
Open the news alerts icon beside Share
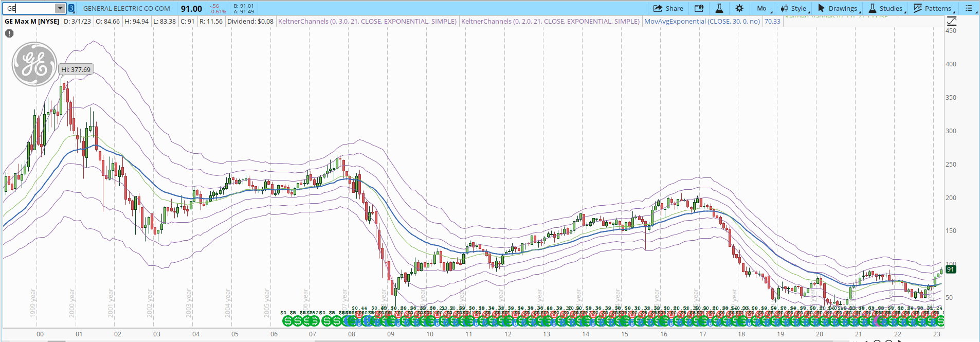[699, 8]
